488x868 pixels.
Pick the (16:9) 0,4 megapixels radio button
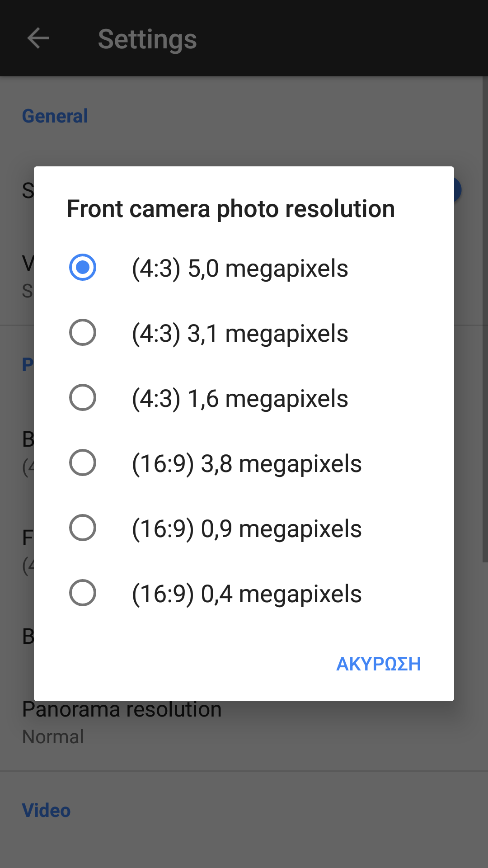click(x=83, y=593)
